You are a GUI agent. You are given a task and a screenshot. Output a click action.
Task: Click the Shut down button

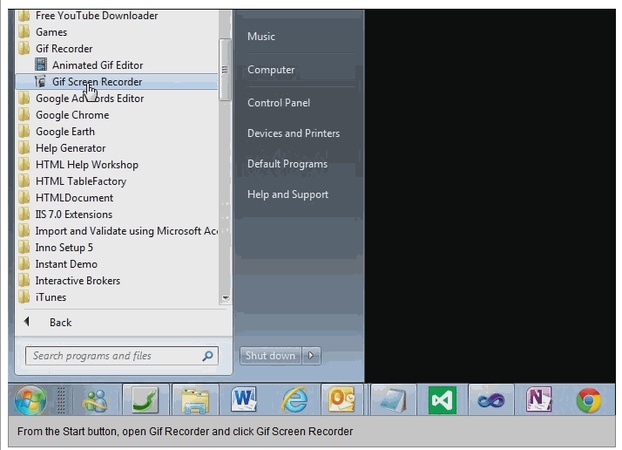[x=270, y=355]
